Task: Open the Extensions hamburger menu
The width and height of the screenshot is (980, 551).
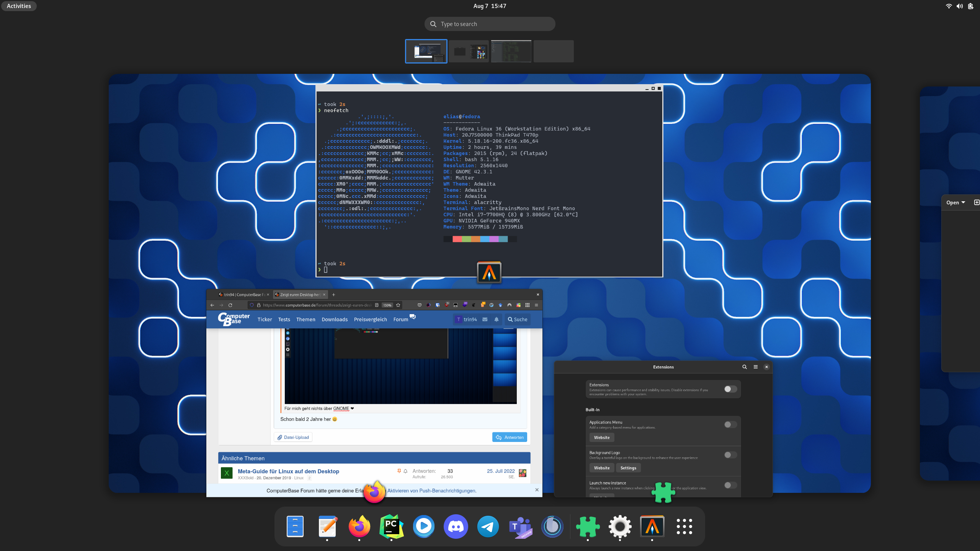Action: coord(756,367)
